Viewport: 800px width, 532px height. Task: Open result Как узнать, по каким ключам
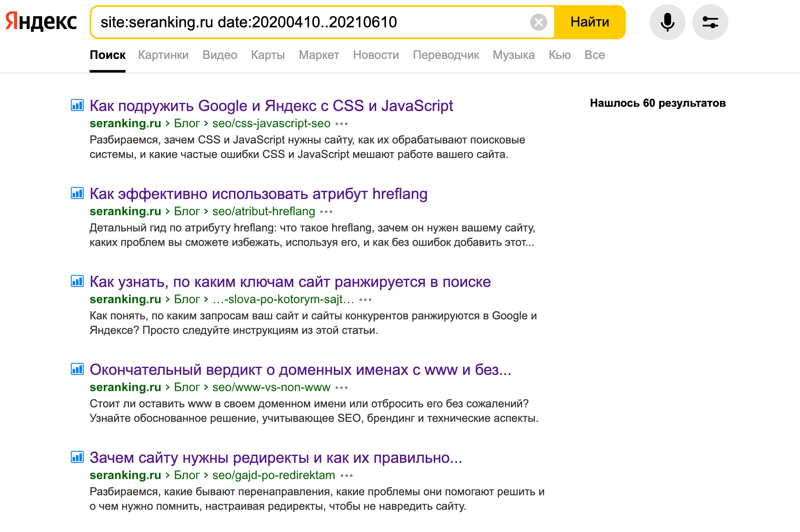pos(290,282)
